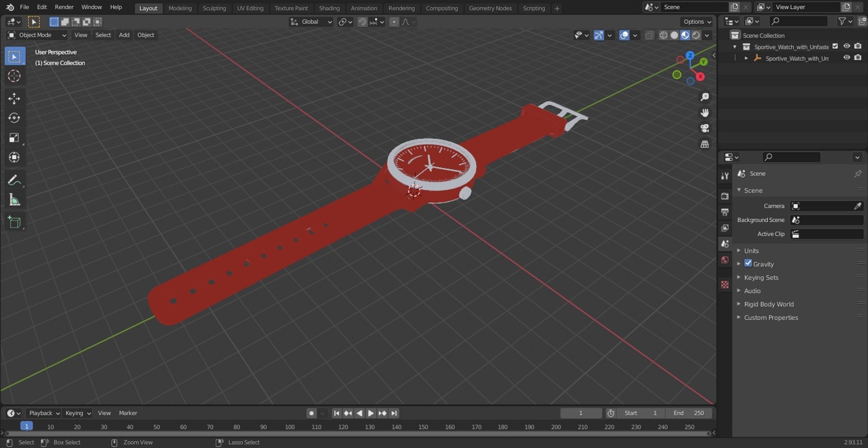The image size is (868, 448).
Task: Toggle auto keying record button
Action: tap(311, 413)
